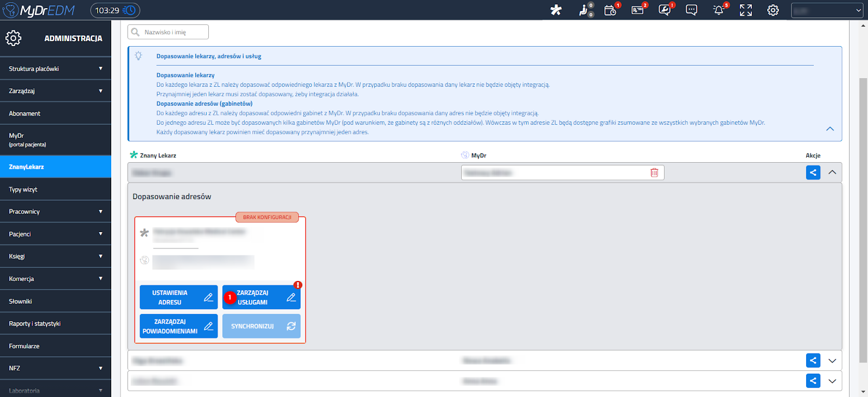Click Zarządzaj powiadomieniami button

click(x=178, y=326)
